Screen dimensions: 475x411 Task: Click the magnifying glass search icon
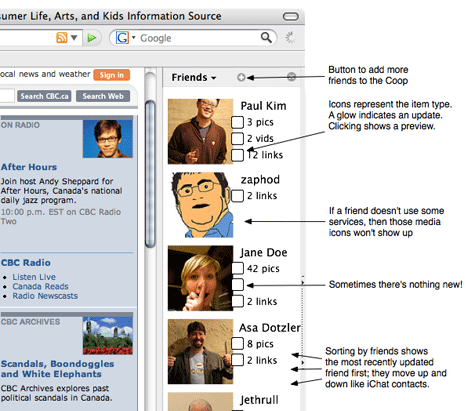[266, 38]
